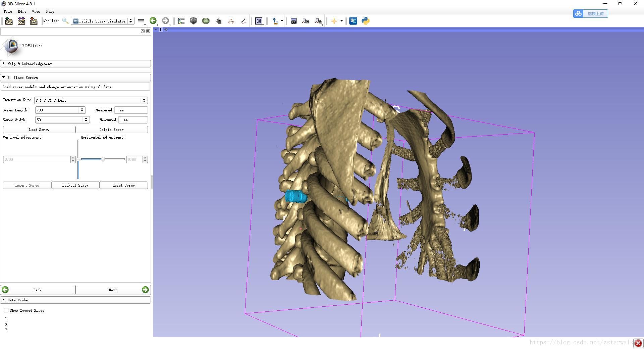Open the Segment Editor pencil icon

coord(243,21)
